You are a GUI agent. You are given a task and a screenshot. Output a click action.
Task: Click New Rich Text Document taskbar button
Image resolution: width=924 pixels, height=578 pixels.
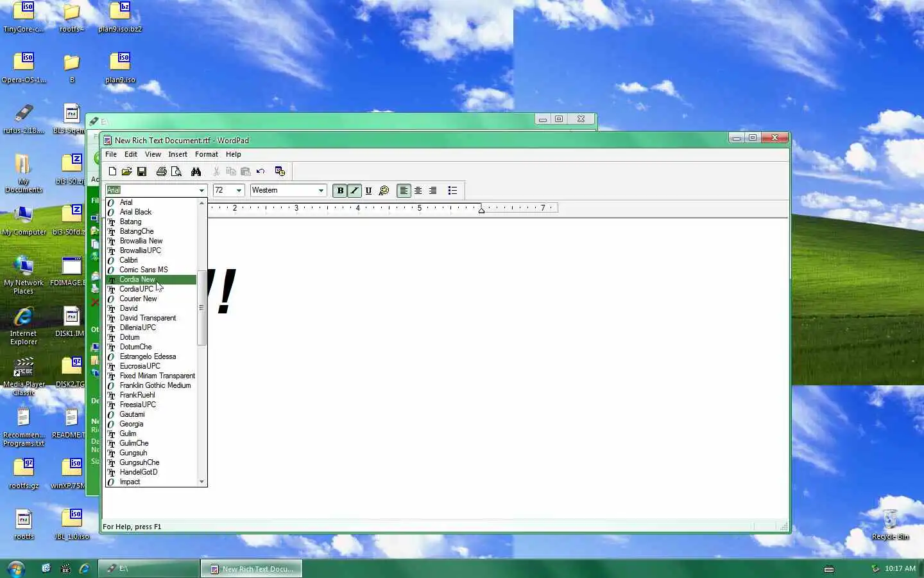tap(252, 568)
